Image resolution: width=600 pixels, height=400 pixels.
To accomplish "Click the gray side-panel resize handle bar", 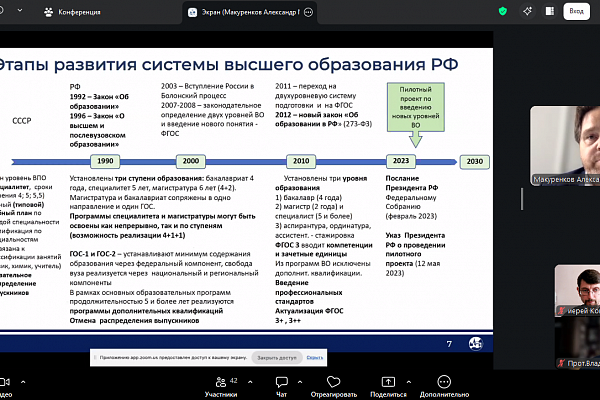I will click(x=522, y=199).
